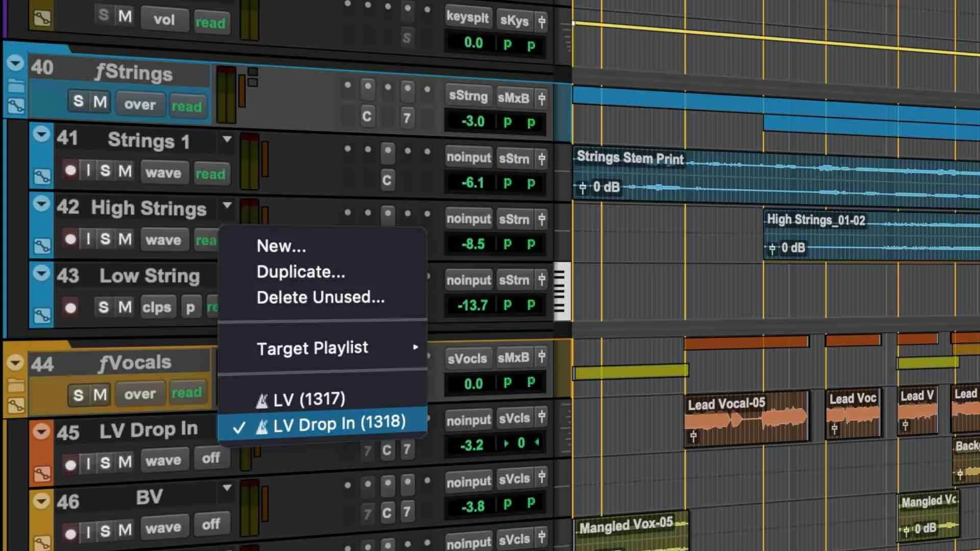Click record enable on Low String track
This screenshot has height=551, width=980.
pos(70,308)
